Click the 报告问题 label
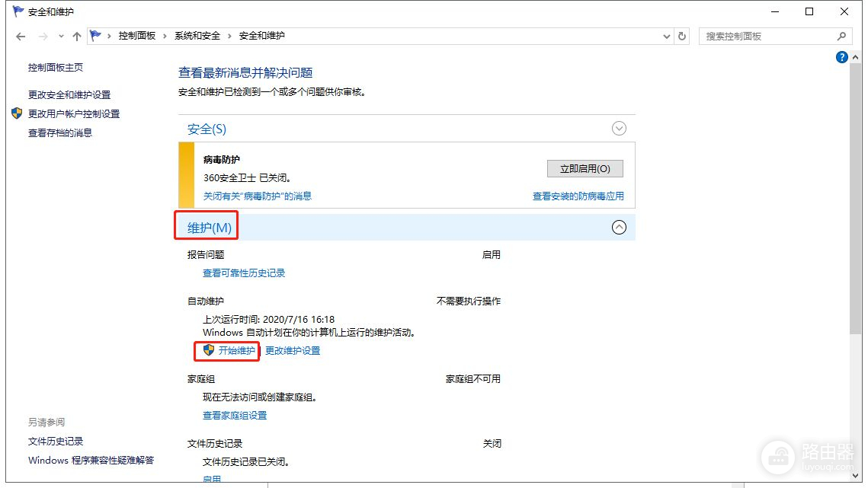This screenshot has height=488, width=868. tap(206, 254)
